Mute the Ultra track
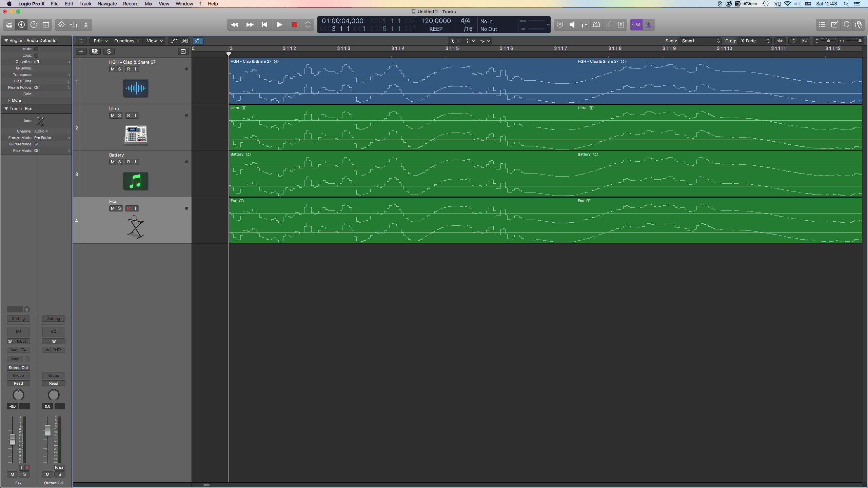The image size is (868, 488). (x=113, y=116)
